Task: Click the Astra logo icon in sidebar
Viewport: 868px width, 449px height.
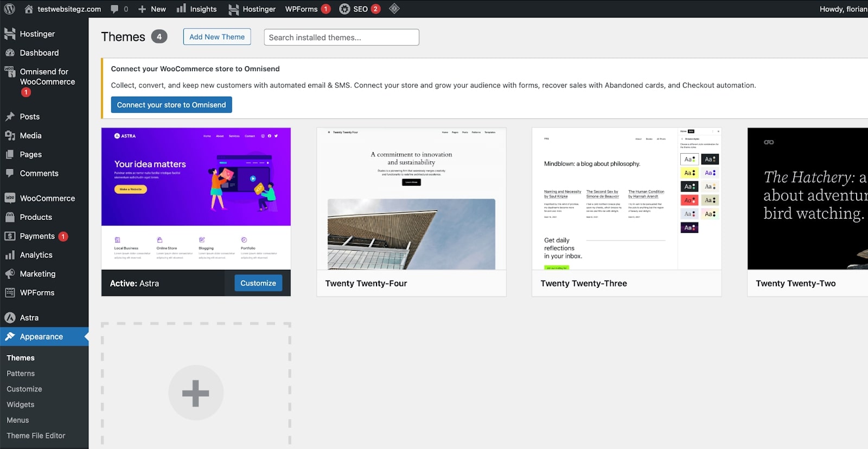Action: coord(10,318)
